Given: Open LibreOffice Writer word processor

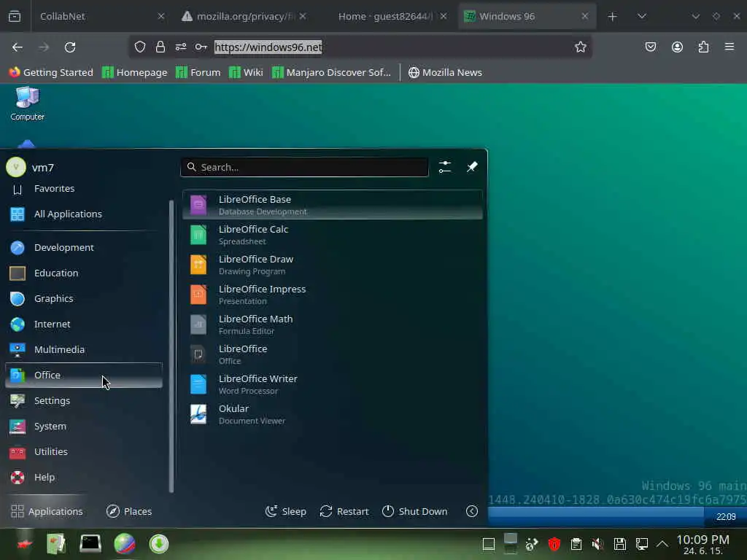Looking at the screenshot, I should pyautogui.click(x=332, y=384).
